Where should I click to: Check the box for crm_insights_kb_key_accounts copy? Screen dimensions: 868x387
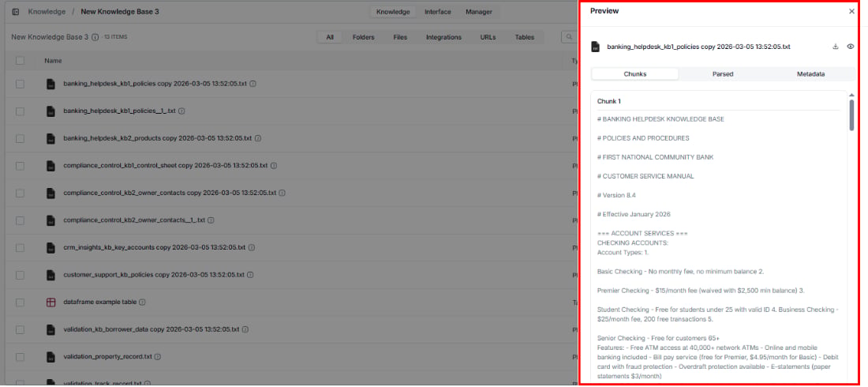click(x=20, y=248)
